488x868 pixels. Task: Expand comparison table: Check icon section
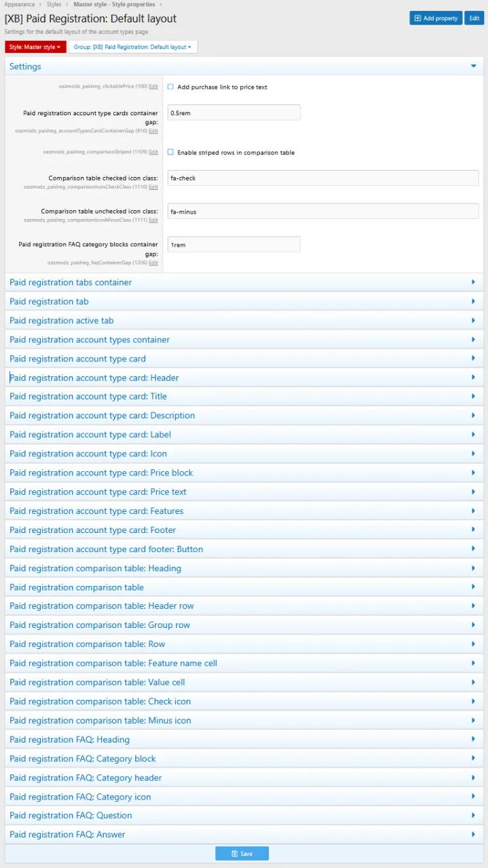point(244,701)
